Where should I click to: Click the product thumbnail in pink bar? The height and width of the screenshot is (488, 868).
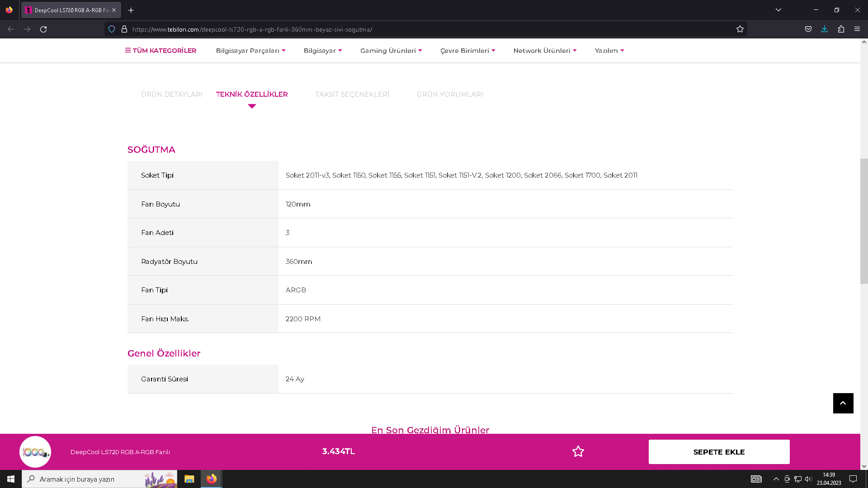point(35,452)
